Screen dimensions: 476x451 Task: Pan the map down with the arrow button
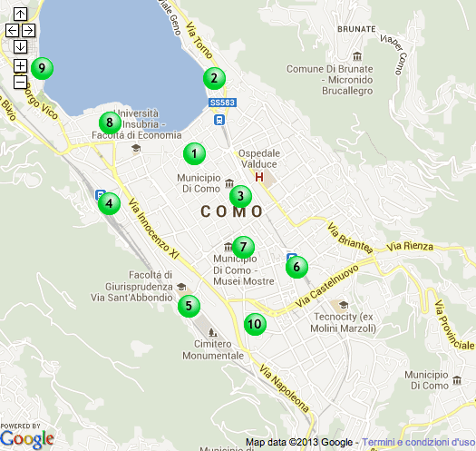pos(20,47)
